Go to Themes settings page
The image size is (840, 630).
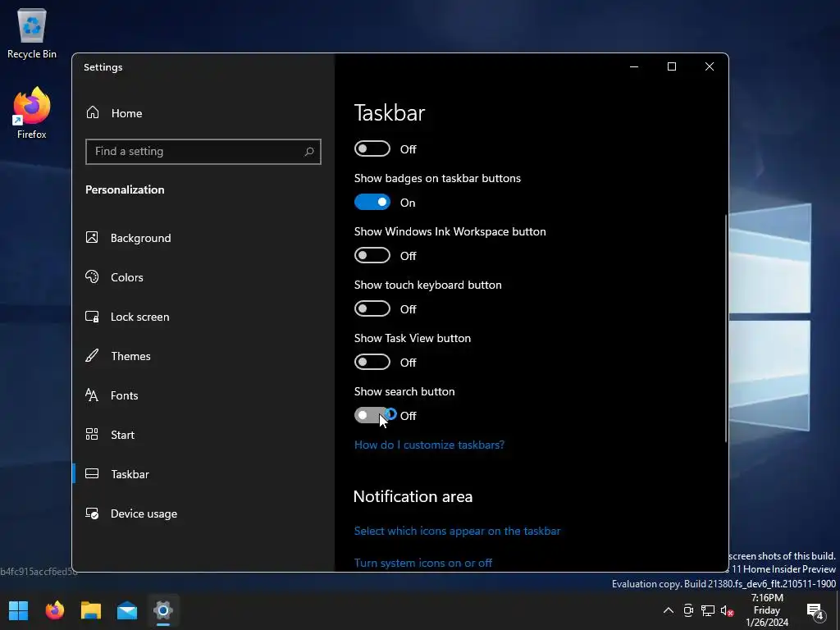(x=130, y=356)
